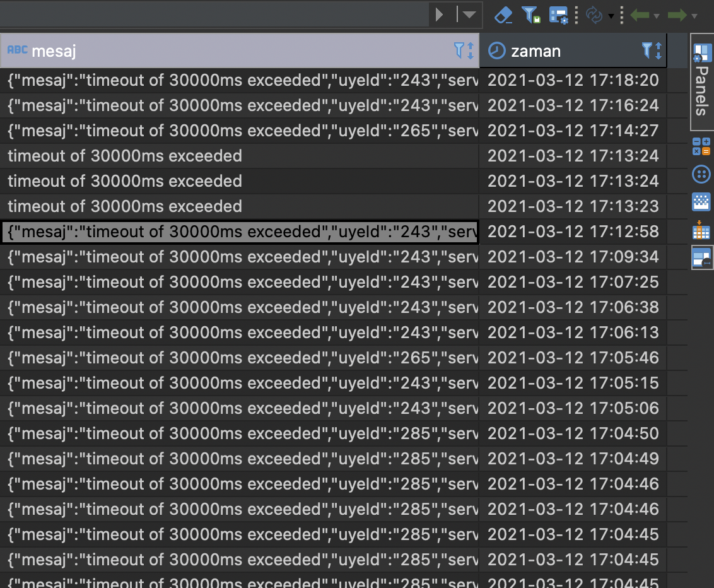Select the mesaj cell in the 17:05:06 row
The image size is (714, 588).
coord(240,409)
